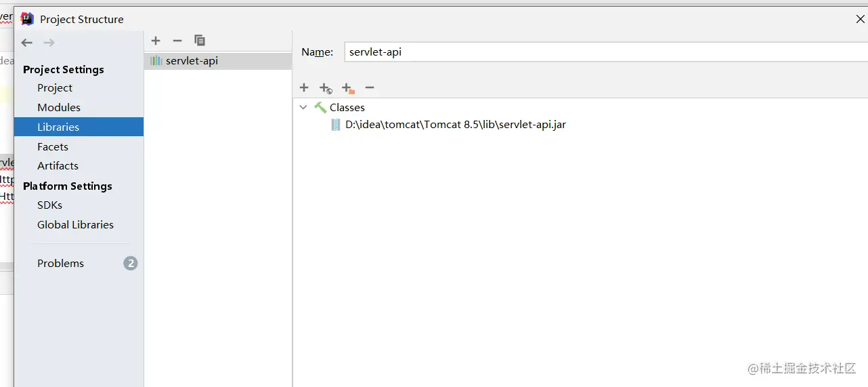Click the Name: label

point(318,52)
